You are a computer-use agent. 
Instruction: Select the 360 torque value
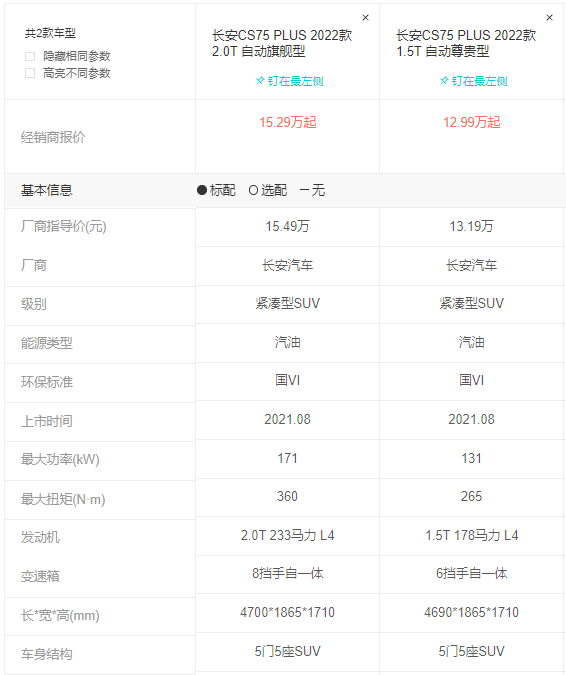tap(288, 497)
